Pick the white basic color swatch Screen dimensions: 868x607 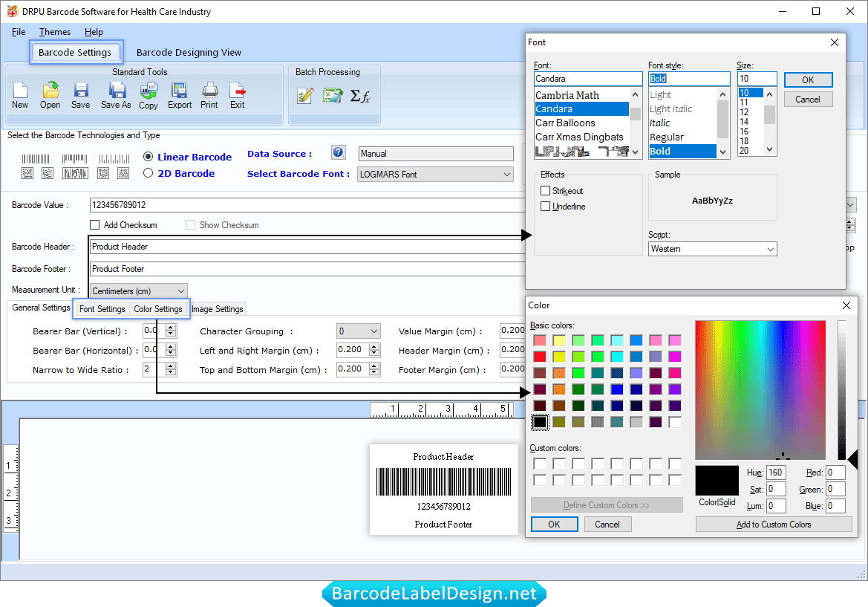pos(675,422)
